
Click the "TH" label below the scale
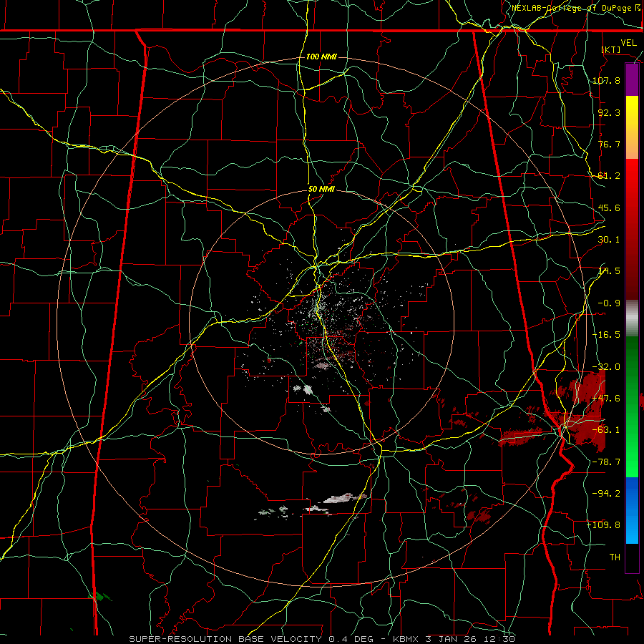(x=615, y=557)
